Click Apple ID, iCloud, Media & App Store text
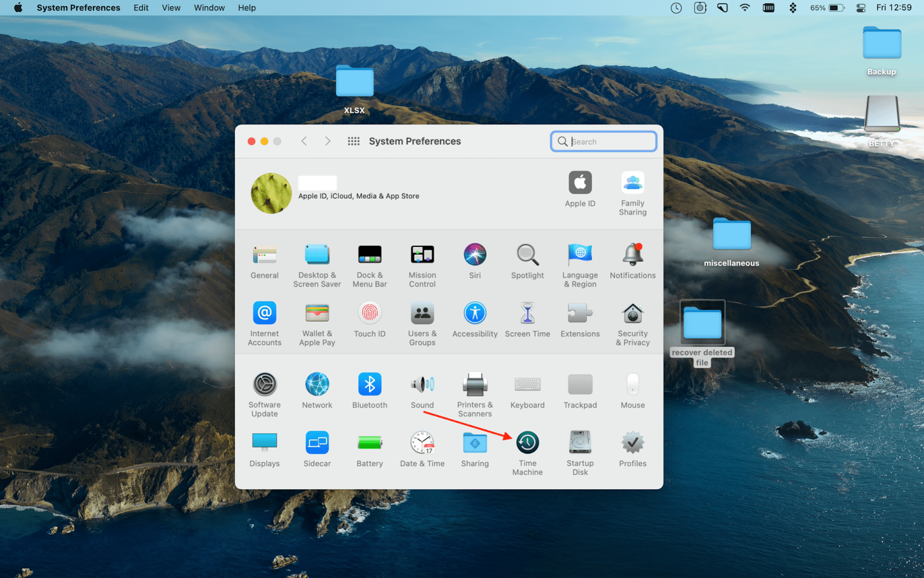Screen dimensions: 924x578 [359, 196]
